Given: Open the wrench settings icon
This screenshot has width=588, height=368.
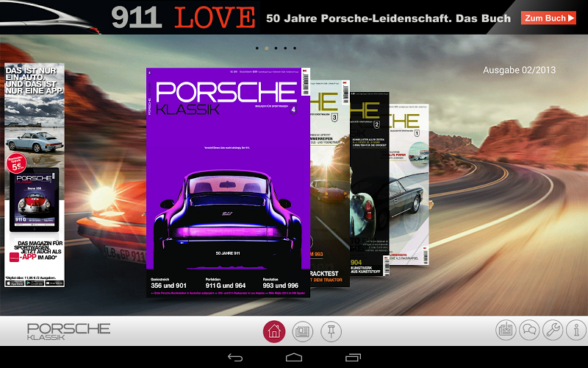Looking at the screenshot, I should tap(553, 330).
